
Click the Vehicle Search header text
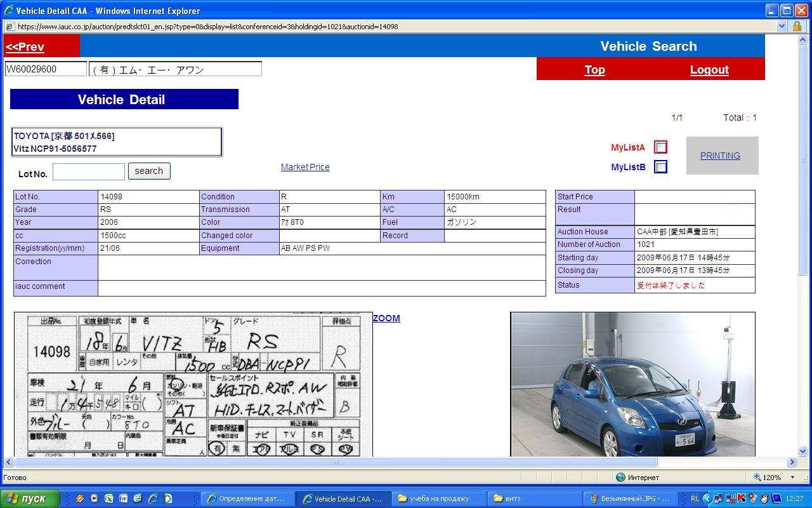pos(648,46)
